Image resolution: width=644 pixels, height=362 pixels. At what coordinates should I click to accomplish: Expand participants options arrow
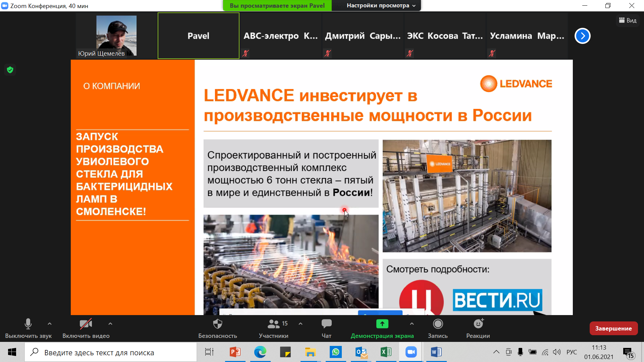click(x=301, y=324)
